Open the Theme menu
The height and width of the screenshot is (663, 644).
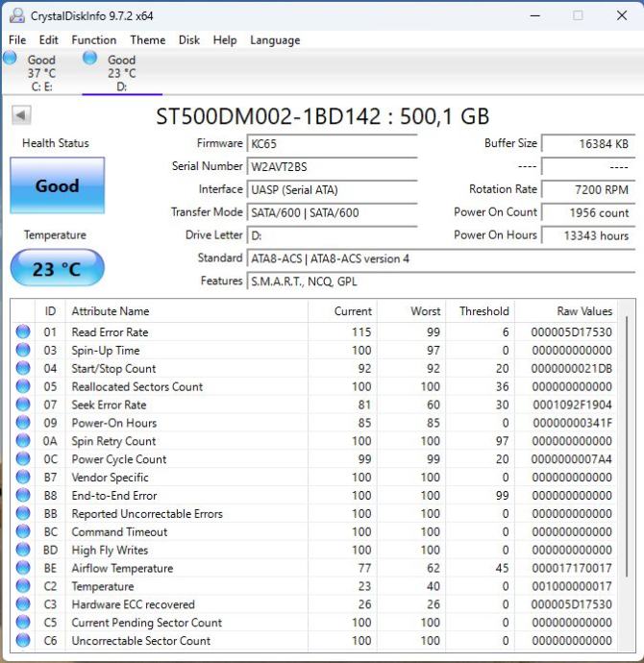click(147, 40)
